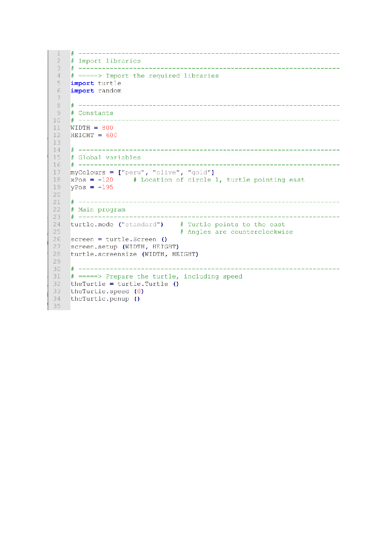
Task: Select the 'WIDTH = 800' constant line
Action: point(92,128)
